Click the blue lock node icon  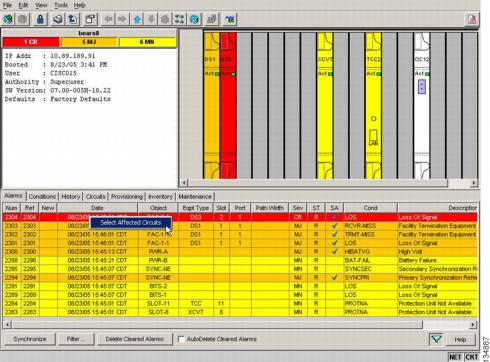[x=40, y=19]
